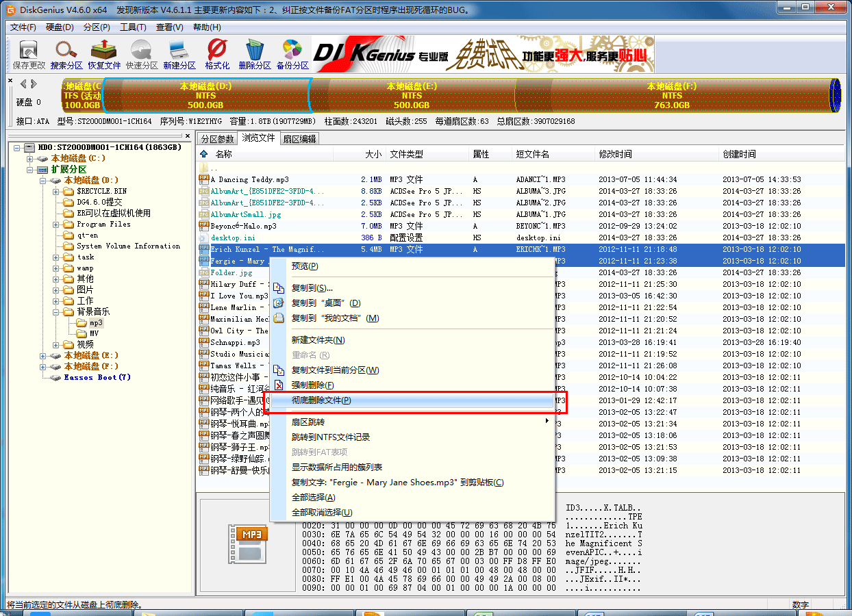Choose 显示数据所占用的簇列表
Viewport: 852px width, 616px height.
click(x=411, y=467)
